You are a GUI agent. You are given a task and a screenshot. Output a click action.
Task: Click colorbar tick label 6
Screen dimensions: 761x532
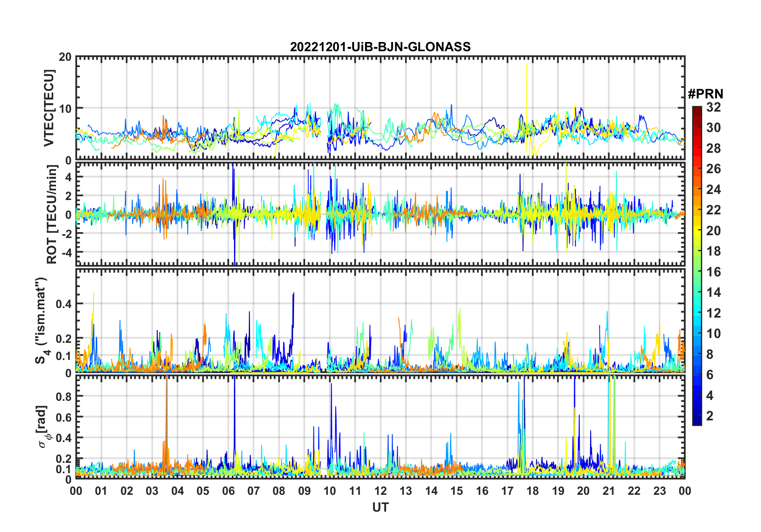pyautogui.click(x=710, y=375)
